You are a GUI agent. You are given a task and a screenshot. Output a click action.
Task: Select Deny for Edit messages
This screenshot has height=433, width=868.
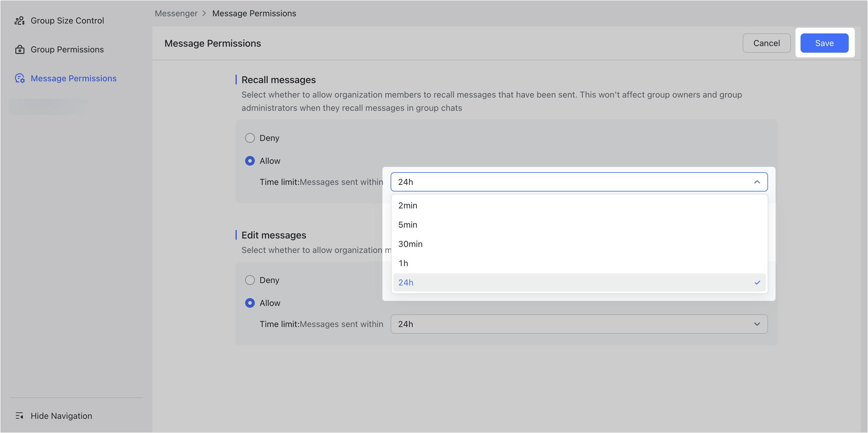click(250, 280)
